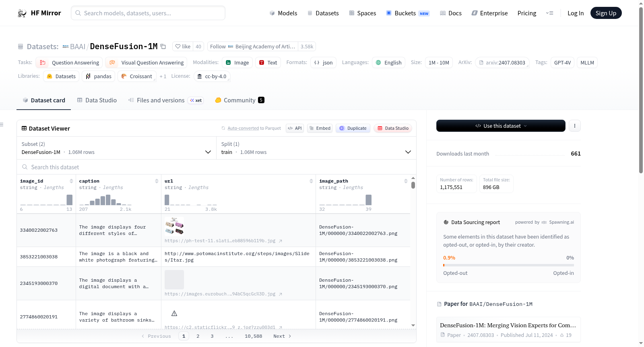Click the Embed button in Dataset Viewer

(320, 128)
